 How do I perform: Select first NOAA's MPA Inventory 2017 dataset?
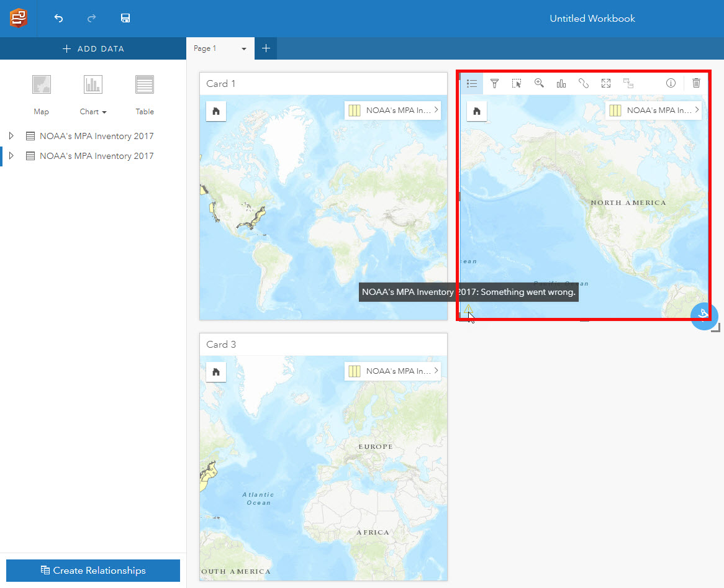(x=96, y=136)
